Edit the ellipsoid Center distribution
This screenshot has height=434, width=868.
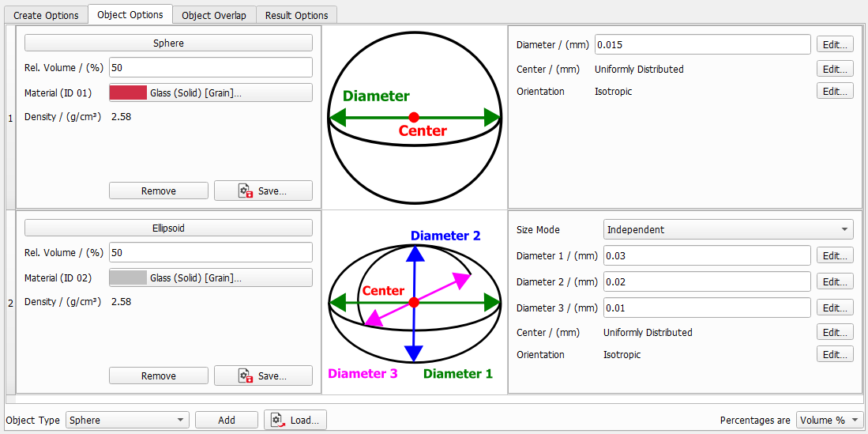coord(836,333)
